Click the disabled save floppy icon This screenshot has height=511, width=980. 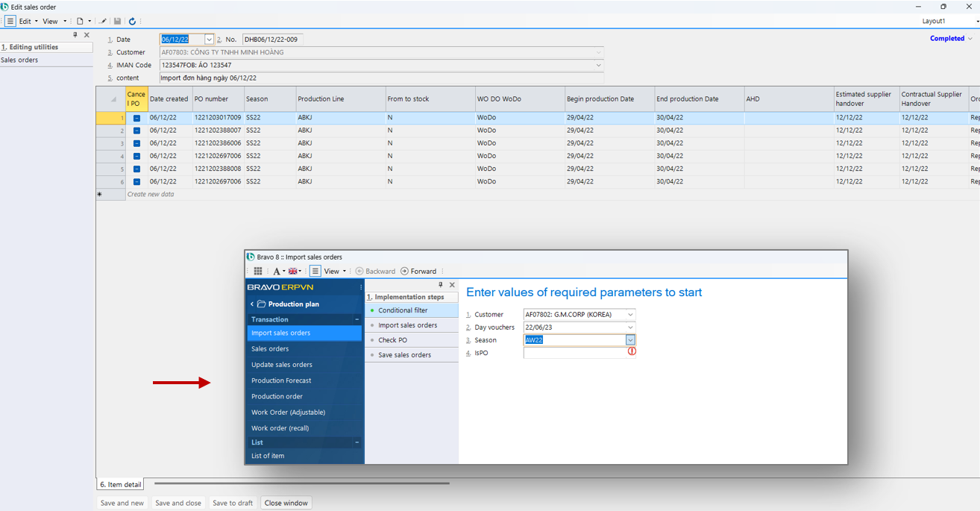(x=117, y=22)
